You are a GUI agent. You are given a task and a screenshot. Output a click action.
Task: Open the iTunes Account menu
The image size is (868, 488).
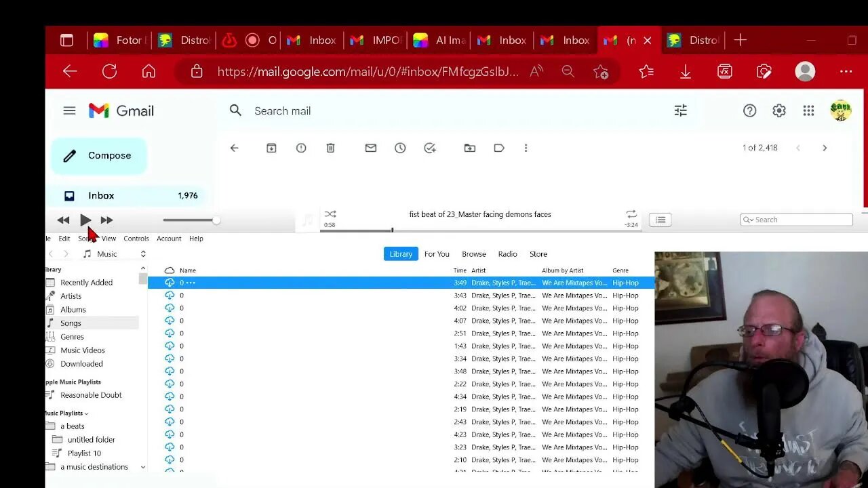(x=169, y=239)
